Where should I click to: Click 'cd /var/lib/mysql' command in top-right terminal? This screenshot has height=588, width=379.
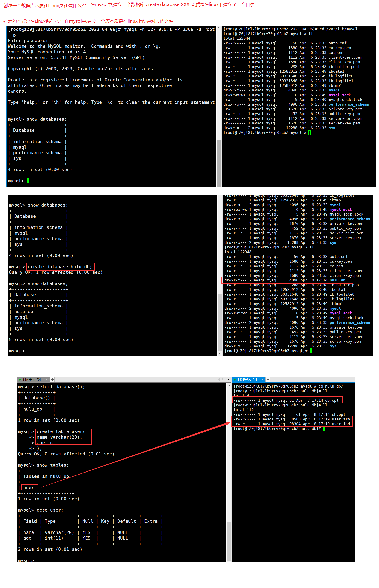pyautogui.click(x=338, y=29)
